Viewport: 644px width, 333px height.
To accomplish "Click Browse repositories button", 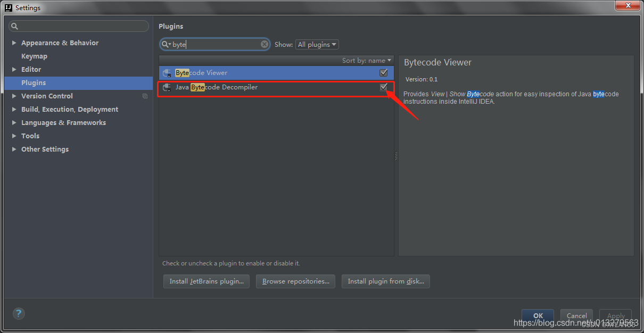I will [x=295, y=281].
